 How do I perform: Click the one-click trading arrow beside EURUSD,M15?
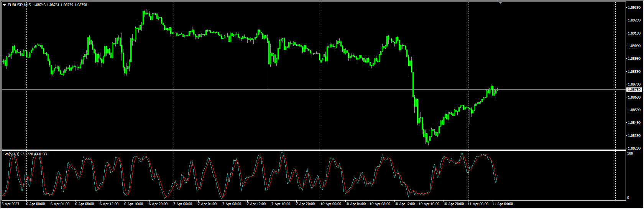(5, 5)
